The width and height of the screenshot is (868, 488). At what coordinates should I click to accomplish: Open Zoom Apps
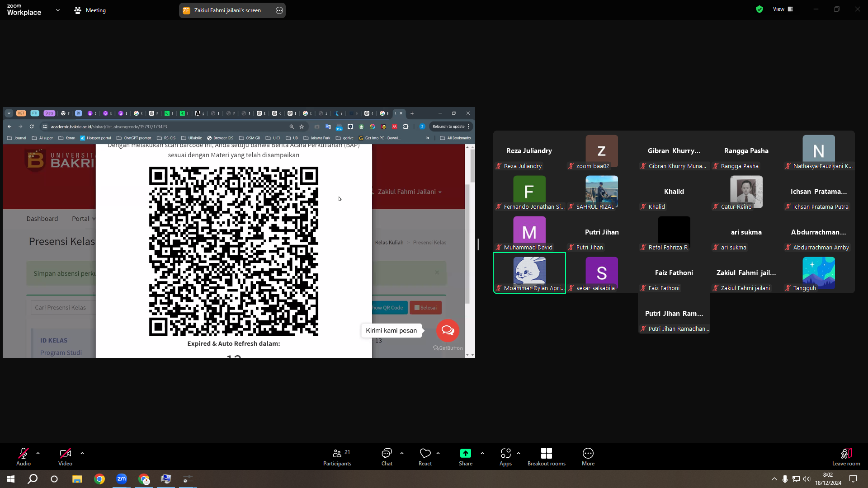506,457
